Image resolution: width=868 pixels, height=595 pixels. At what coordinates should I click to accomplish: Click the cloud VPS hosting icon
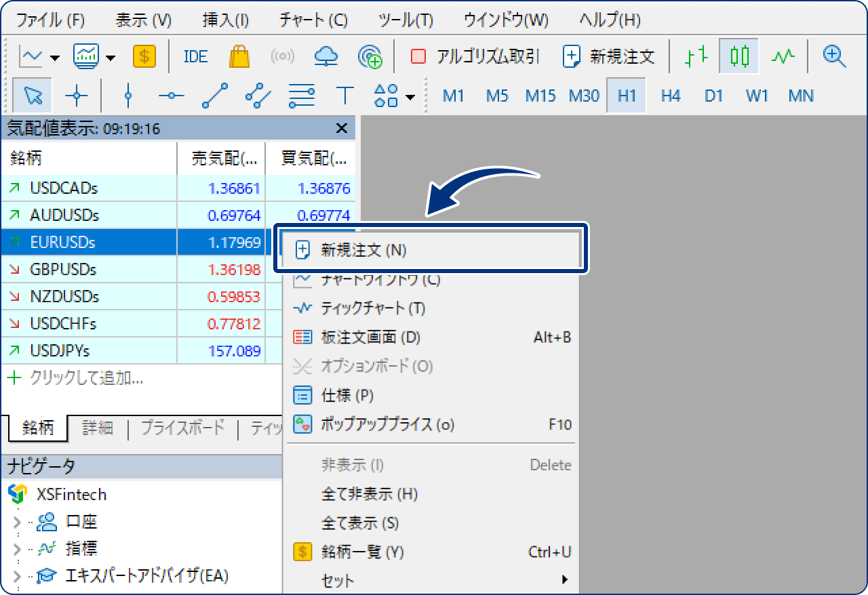[x=326, y=56]
